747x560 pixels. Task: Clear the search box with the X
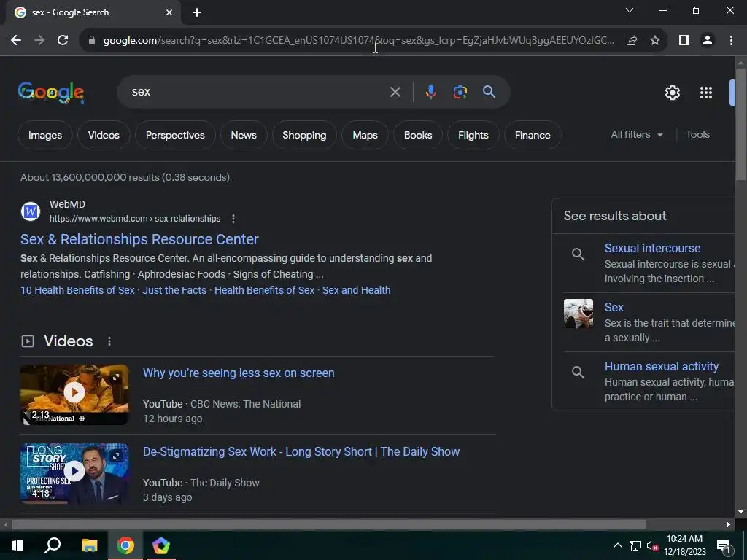pos(395,92)
